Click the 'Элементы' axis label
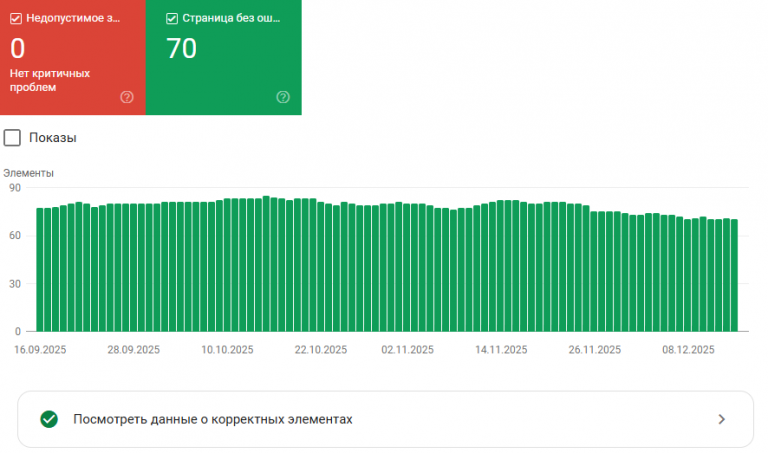 coord(28,173)
